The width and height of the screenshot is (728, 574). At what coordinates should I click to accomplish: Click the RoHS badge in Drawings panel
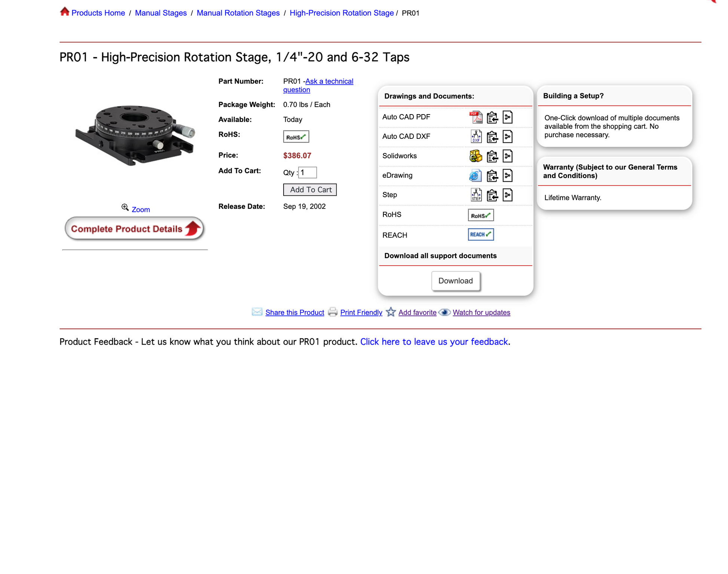pos(481,215)
